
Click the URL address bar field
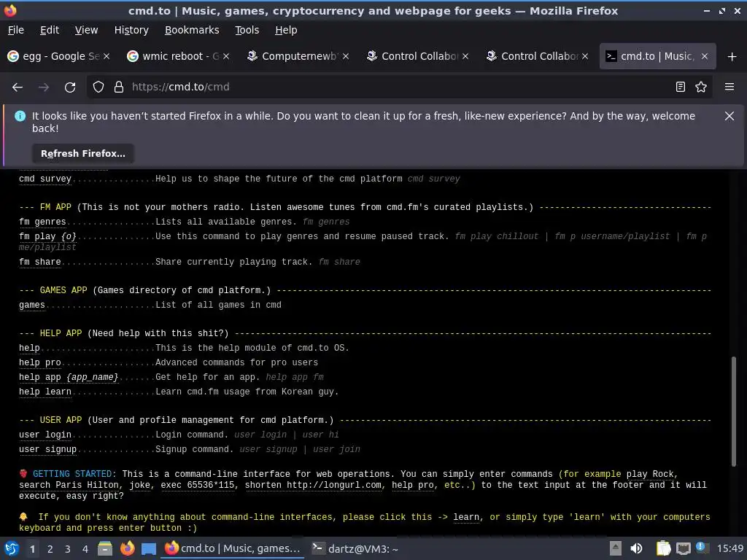click(x=399, y=87)
